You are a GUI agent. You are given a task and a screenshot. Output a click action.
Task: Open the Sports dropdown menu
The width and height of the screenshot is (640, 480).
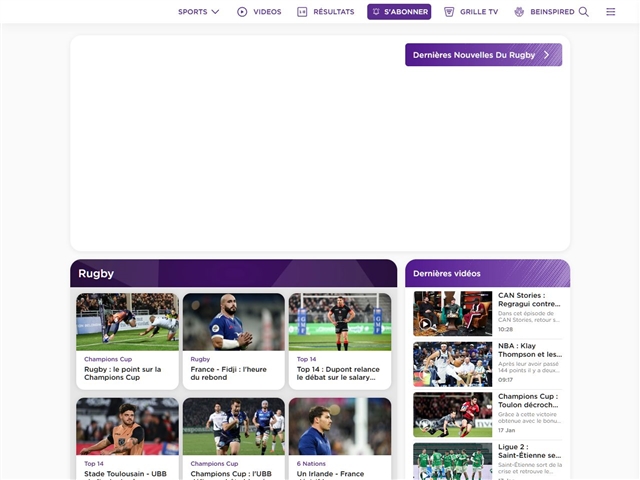[198, 12]
